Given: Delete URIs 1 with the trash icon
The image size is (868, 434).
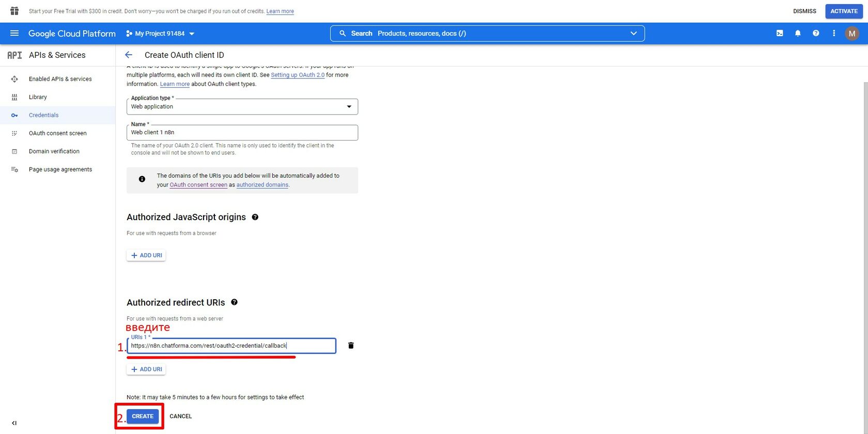Looking at the screenshot, I should pyautogui.click(x=351, y=346).
